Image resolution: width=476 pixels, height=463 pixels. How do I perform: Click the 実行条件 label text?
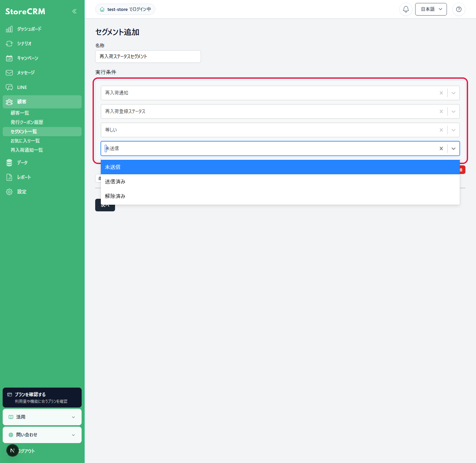[x=106, y=72]
